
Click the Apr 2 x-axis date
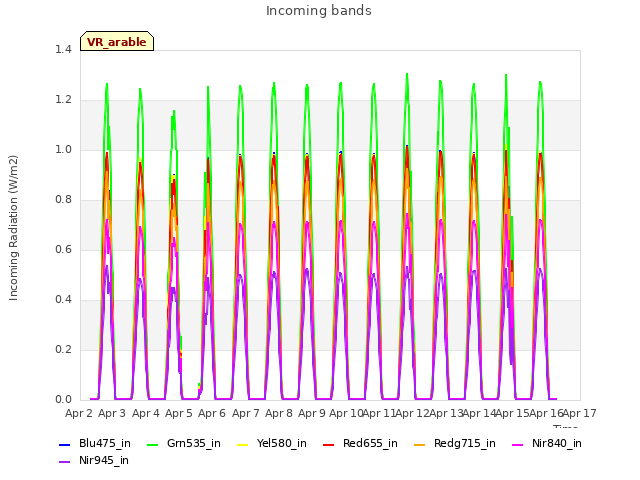tap(79, 413)
